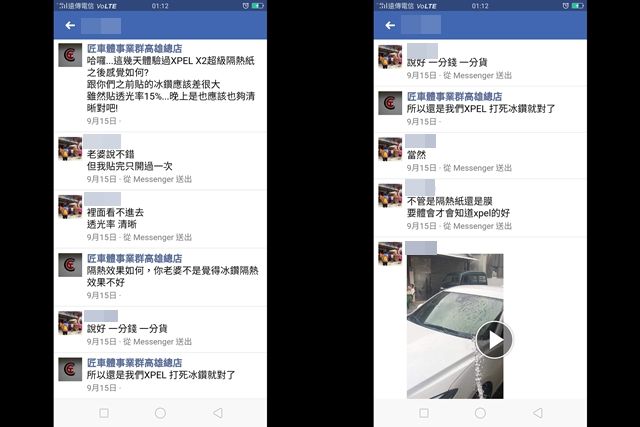Tap the left phone's recent apps square

(104, 413)
